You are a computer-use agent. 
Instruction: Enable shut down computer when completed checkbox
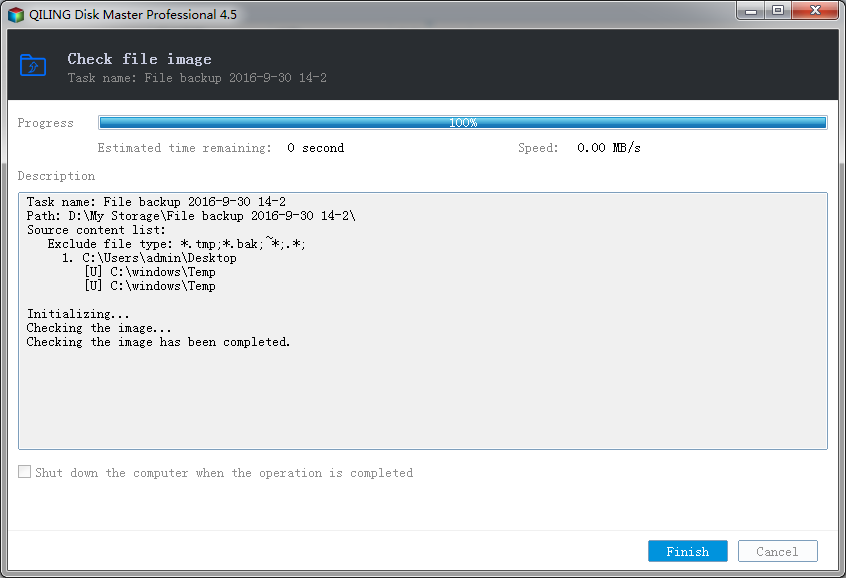pyautogui.click(x=24, y=472)
